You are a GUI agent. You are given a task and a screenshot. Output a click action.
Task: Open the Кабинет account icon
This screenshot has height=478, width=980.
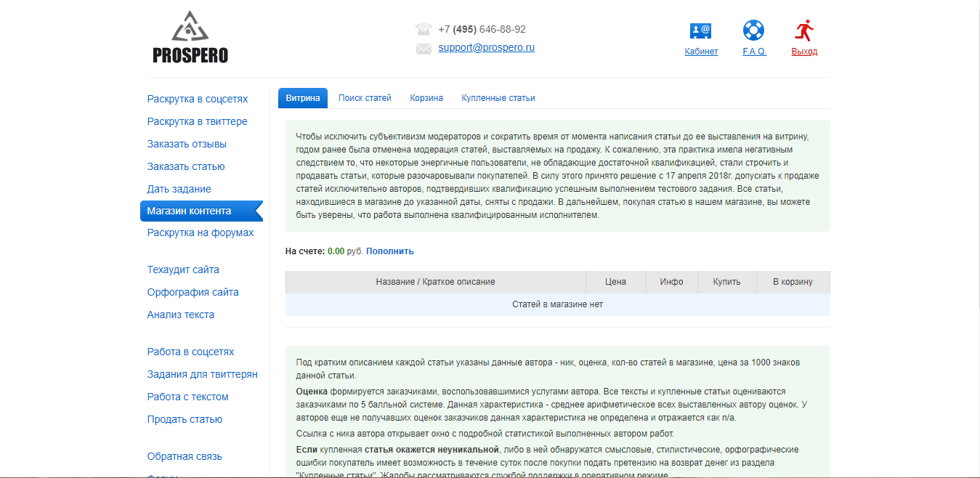(700, 31)
